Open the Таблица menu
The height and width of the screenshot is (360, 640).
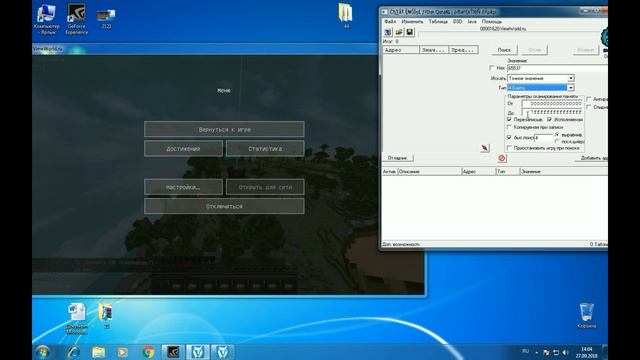click(x=438, y=21)
